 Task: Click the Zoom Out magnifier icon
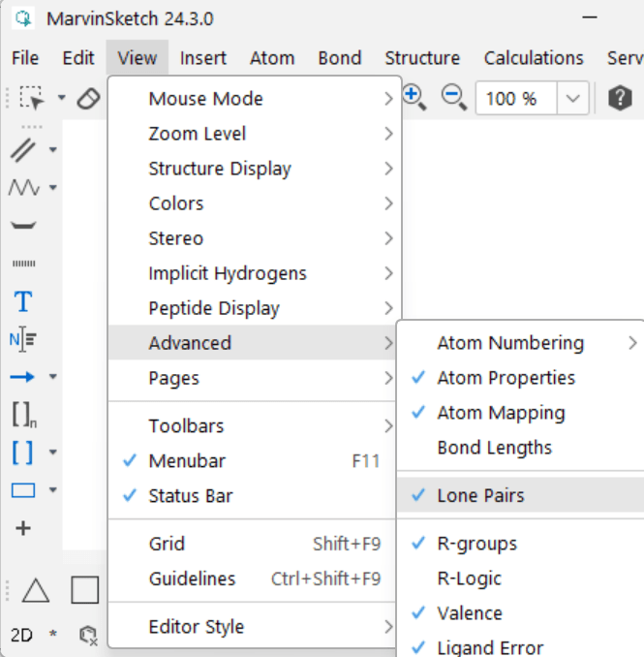[454, 99]
